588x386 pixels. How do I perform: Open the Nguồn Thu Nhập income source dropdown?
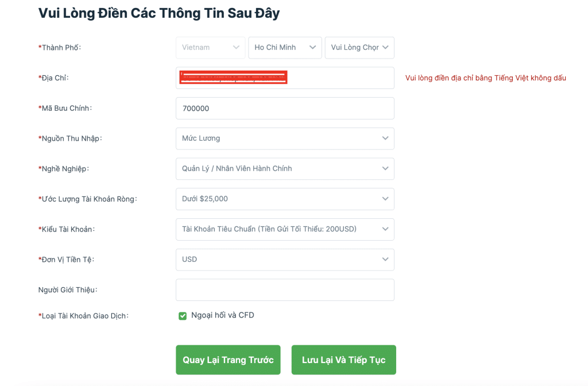click(285, 138)
